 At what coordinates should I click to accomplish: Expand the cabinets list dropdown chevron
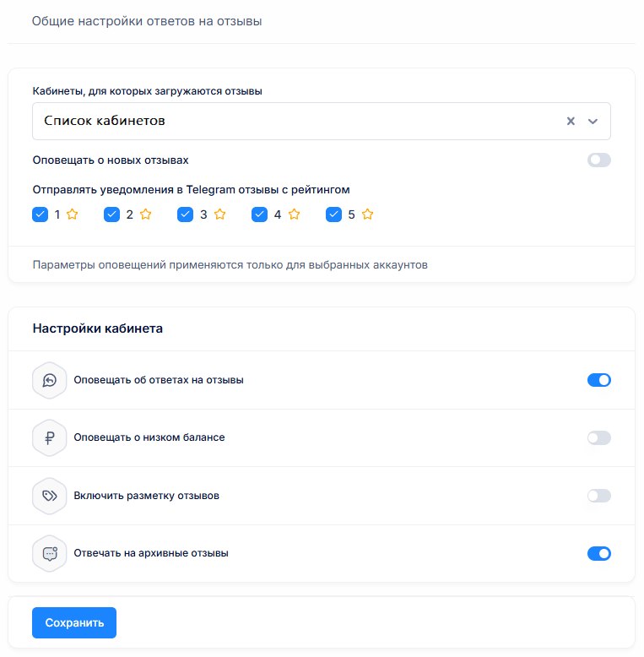(593, 121)
